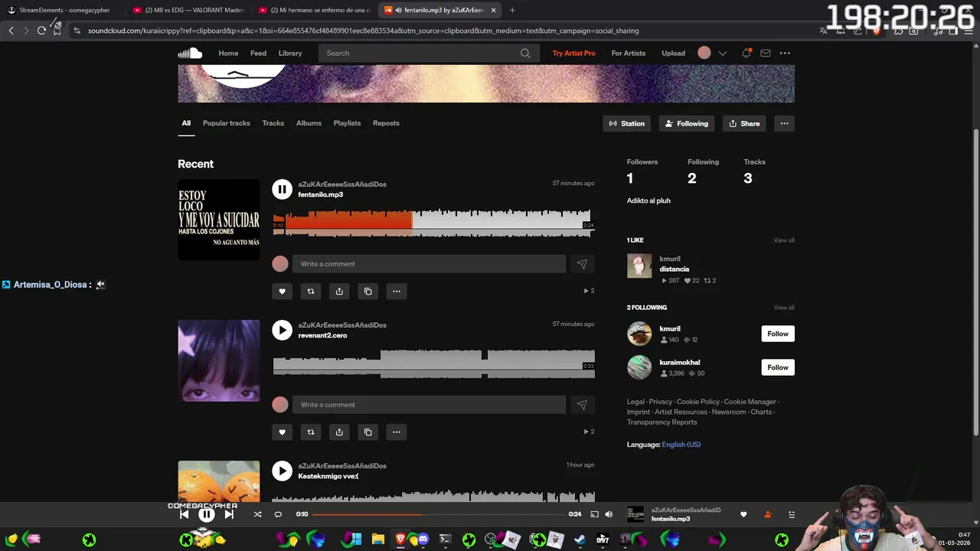Open profile more options ellipsis
Viewport: 980px width, 551px height.
point(784,123)
